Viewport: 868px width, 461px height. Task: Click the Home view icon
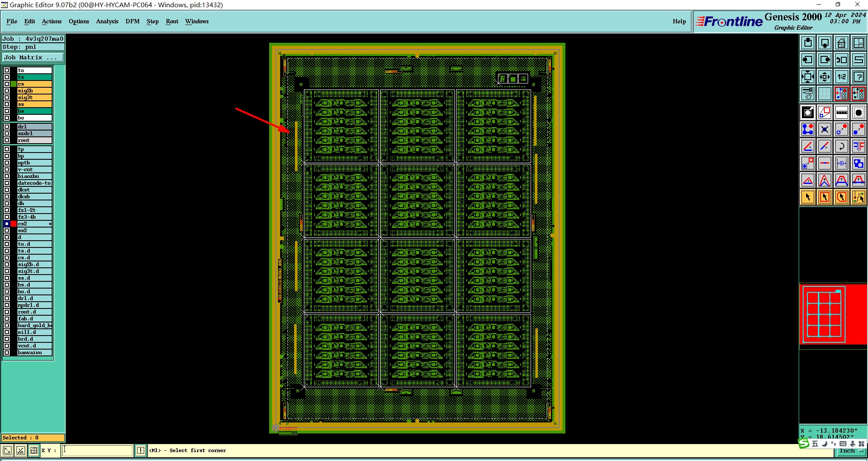click(841, 43)
